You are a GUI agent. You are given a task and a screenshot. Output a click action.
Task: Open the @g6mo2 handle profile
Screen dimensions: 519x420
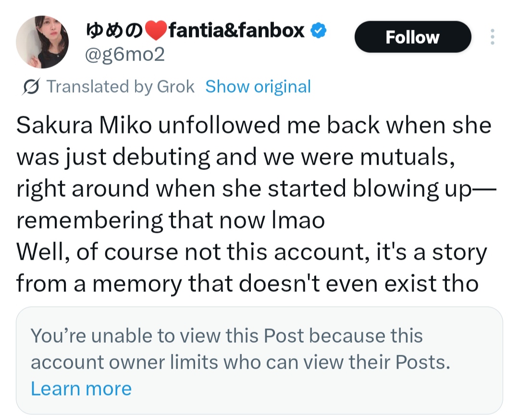pyautogui.click(x=124, y=55)
